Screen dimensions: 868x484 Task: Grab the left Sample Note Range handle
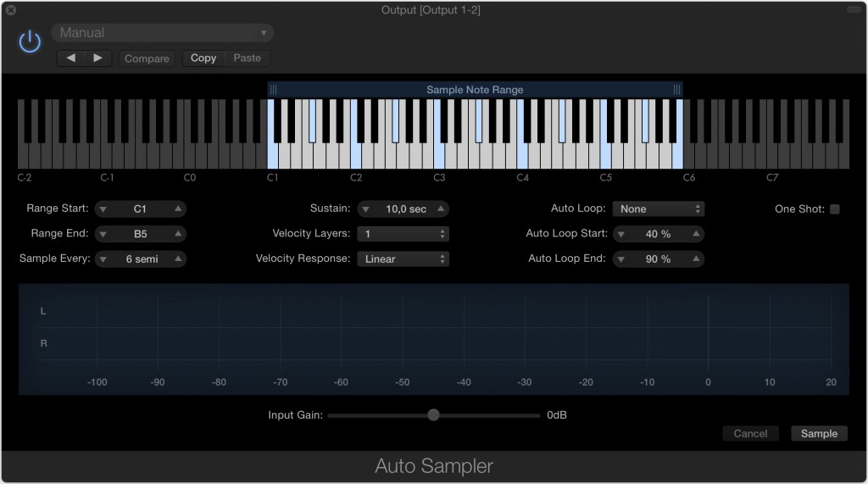point(273,90)
